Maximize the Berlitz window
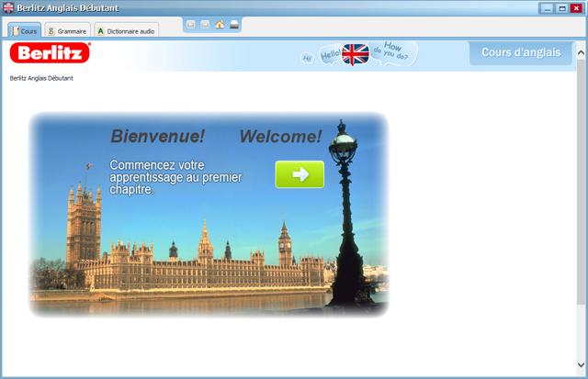Screen dimensions: 588x379 pyautogui.click(x=561, y=8)
